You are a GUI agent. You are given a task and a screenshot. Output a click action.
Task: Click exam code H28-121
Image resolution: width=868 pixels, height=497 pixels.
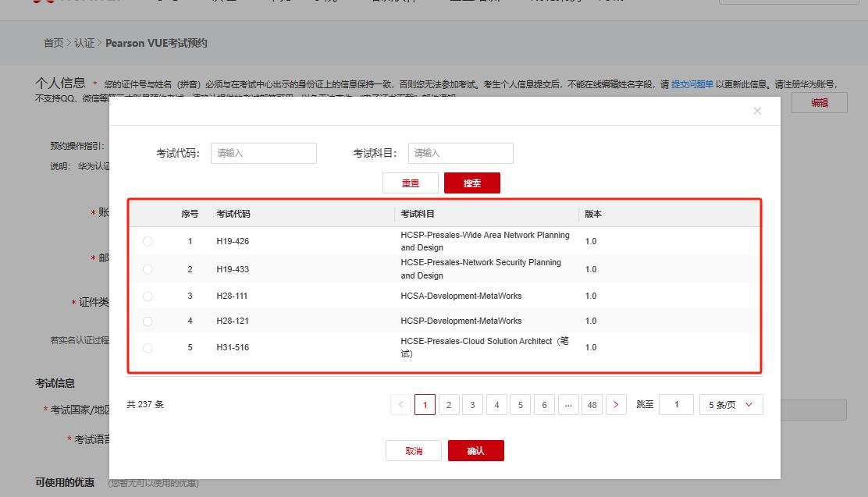point(233,321)
